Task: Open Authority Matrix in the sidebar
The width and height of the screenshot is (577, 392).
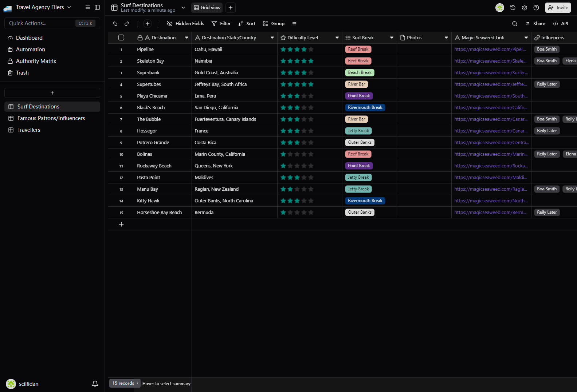Action: tap(52, 61)
